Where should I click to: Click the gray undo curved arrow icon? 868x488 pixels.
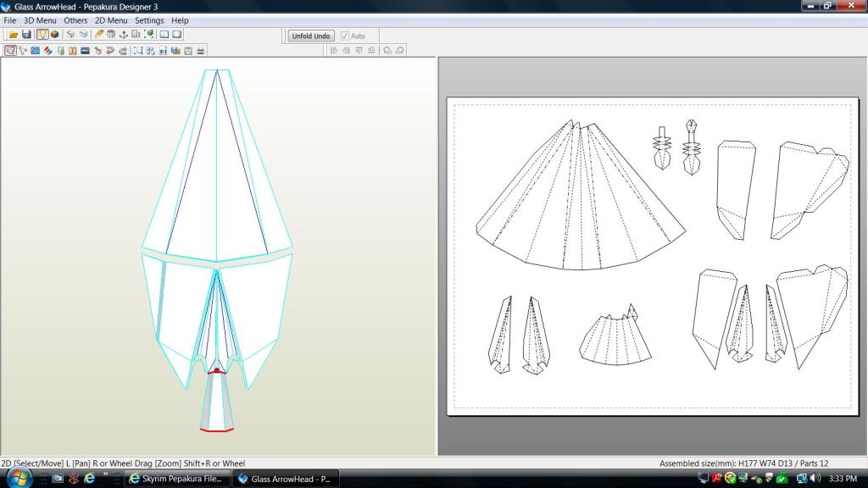click(110, 51)
